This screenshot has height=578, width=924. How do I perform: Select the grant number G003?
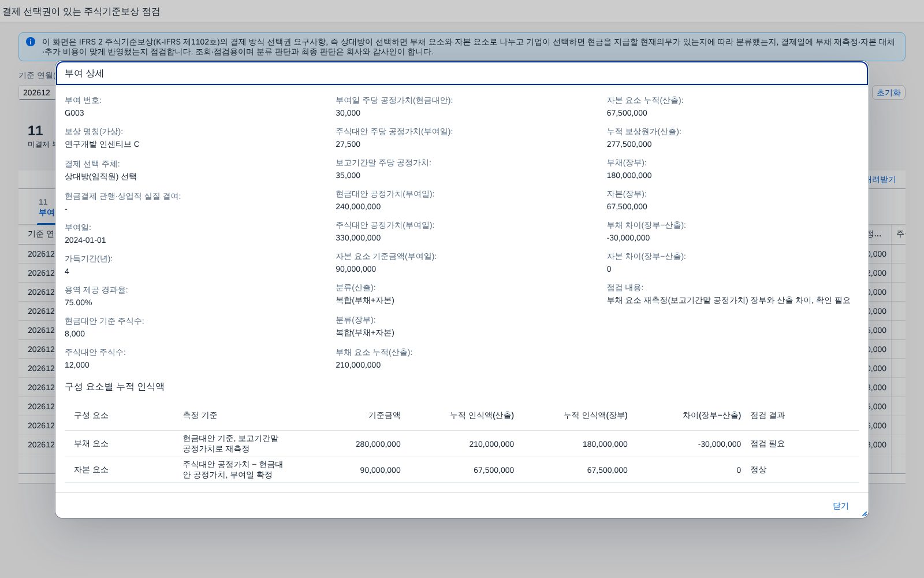74,113
